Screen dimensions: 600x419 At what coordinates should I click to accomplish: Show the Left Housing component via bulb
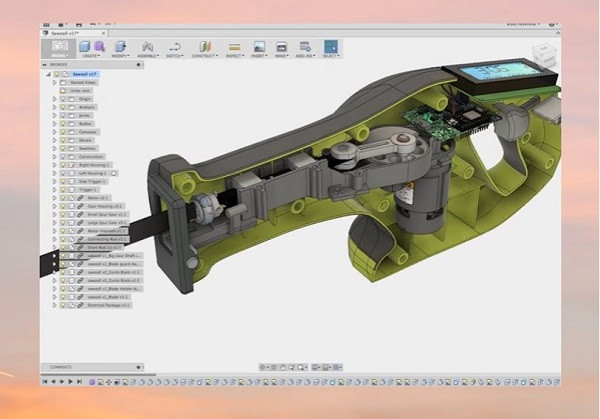(x=63, y=173)
